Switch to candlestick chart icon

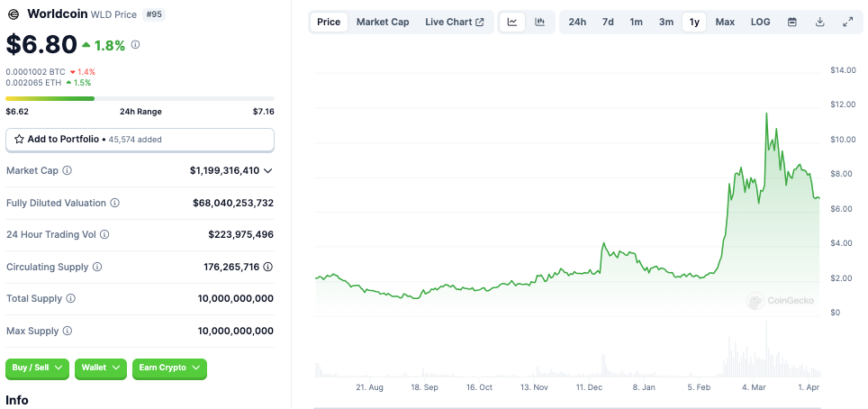point(539,23)
